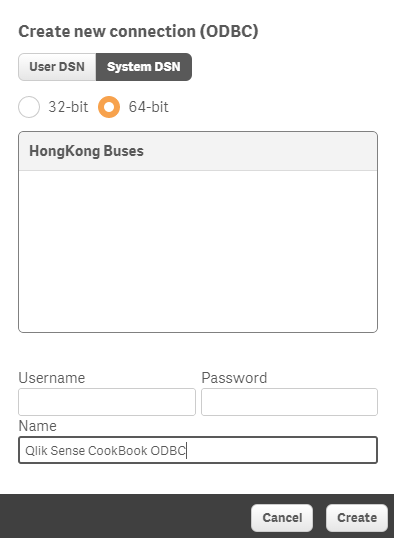Place cursor in Qlik Sense CookBook ODBC text

(x=105, y=451)
